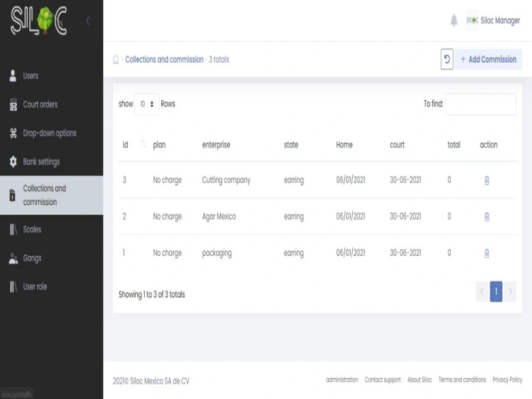
Task: Open Users in the sidebar
Action: pyautogui.click(x=52, y=76)
